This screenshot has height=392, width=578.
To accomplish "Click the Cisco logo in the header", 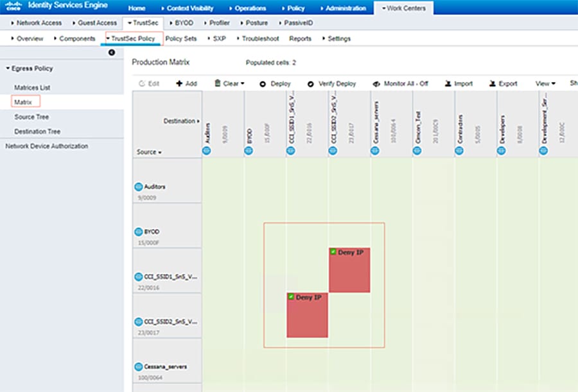I will coord(13,6).
